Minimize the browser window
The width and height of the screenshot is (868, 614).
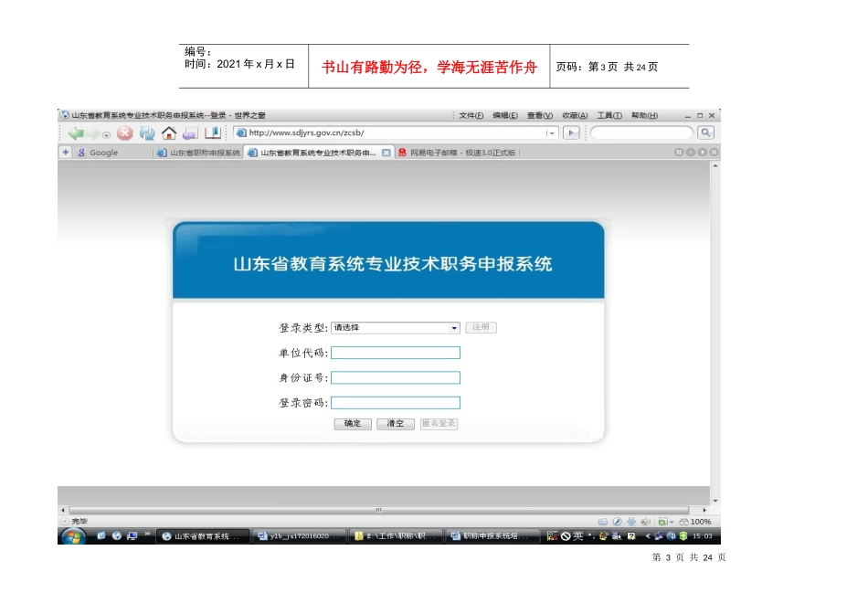(687, 116)
